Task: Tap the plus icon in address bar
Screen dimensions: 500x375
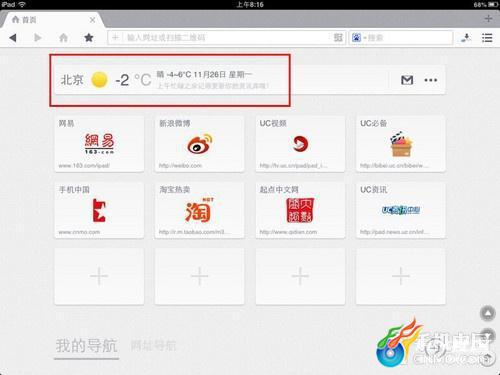Action: point(115,37)
